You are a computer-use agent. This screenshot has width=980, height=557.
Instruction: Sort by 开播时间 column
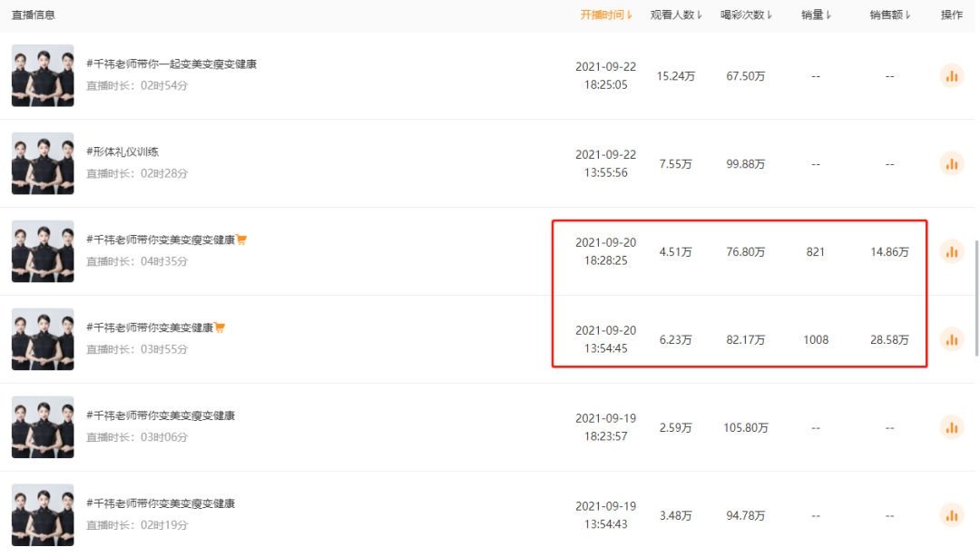(607, 15)
